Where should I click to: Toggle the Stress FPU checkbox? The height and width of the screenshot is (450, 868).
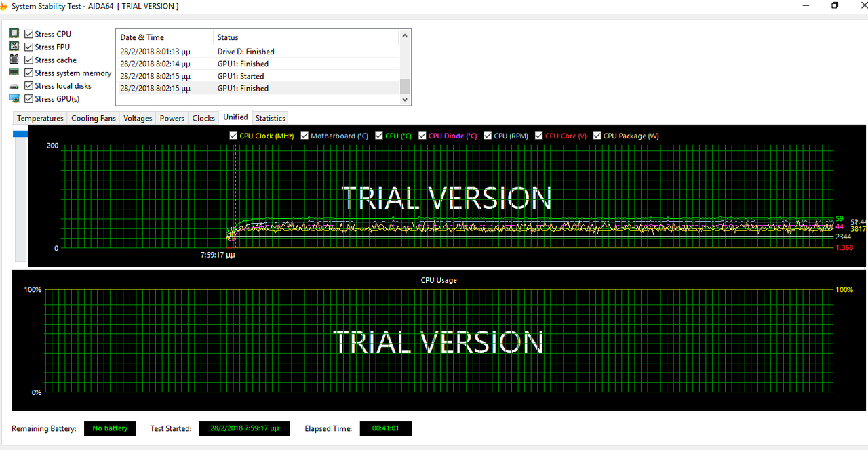pos(29,47)
